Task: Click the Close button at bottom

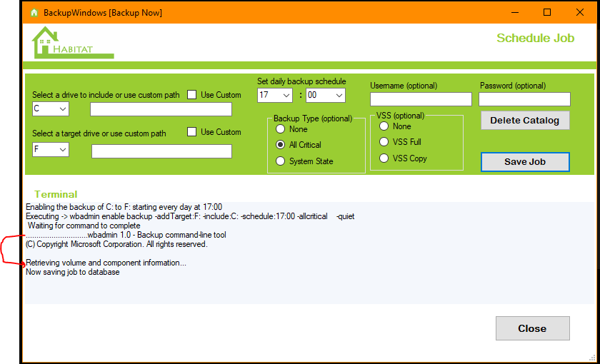Action: click(x=532, y=328)
